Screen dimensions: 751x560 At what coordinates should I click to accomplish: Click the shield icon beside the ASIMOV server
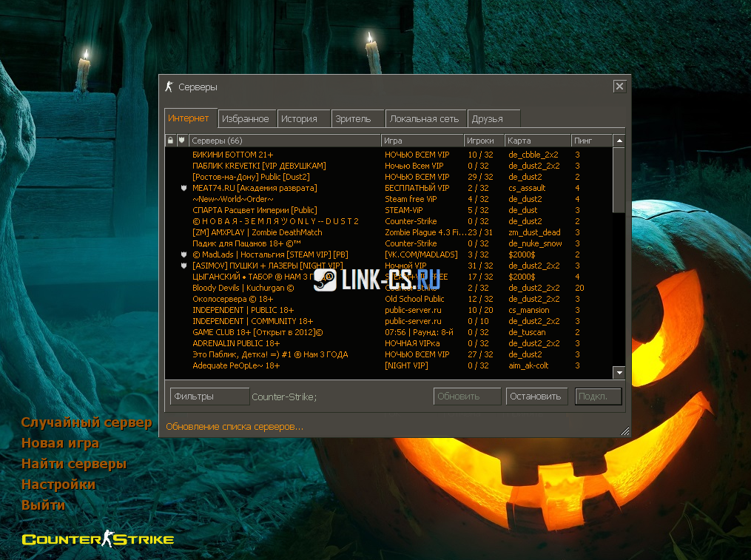[182, 266]
